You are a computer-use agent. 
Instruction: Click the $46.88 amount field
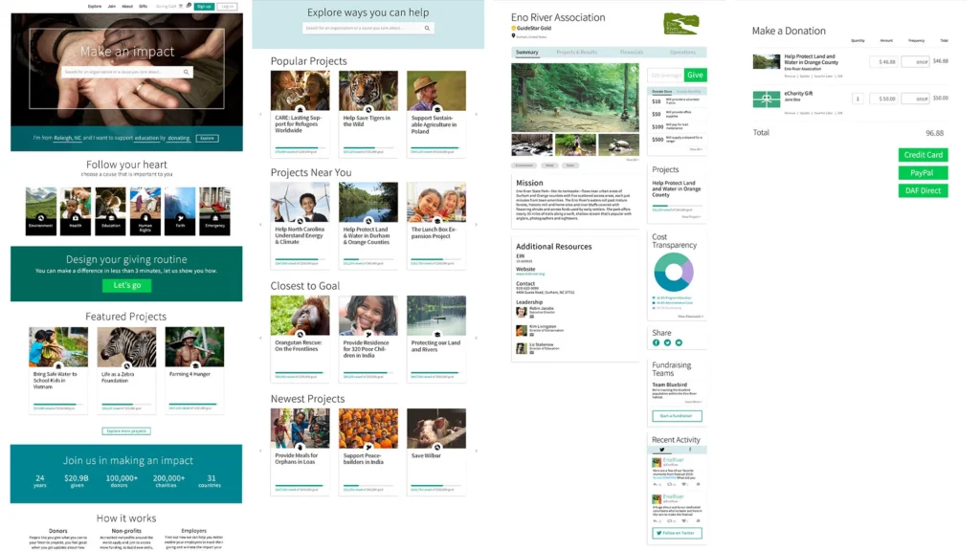point(883,62)
